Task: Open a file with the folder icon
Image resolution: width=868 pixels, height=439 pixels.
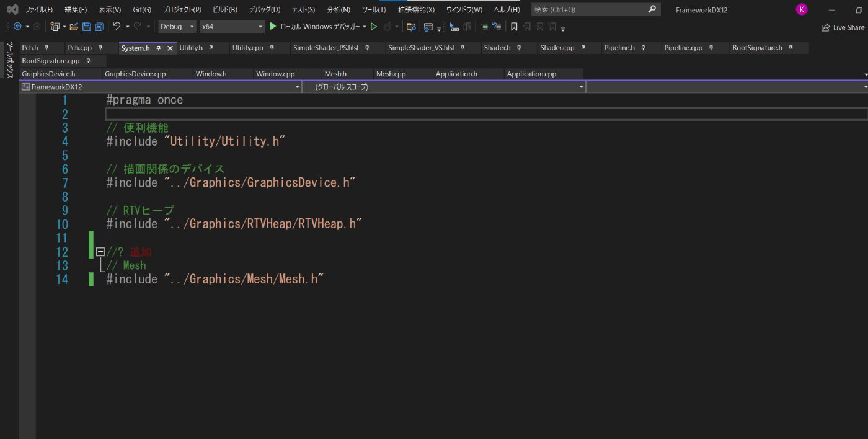Action: pos(74,27)
